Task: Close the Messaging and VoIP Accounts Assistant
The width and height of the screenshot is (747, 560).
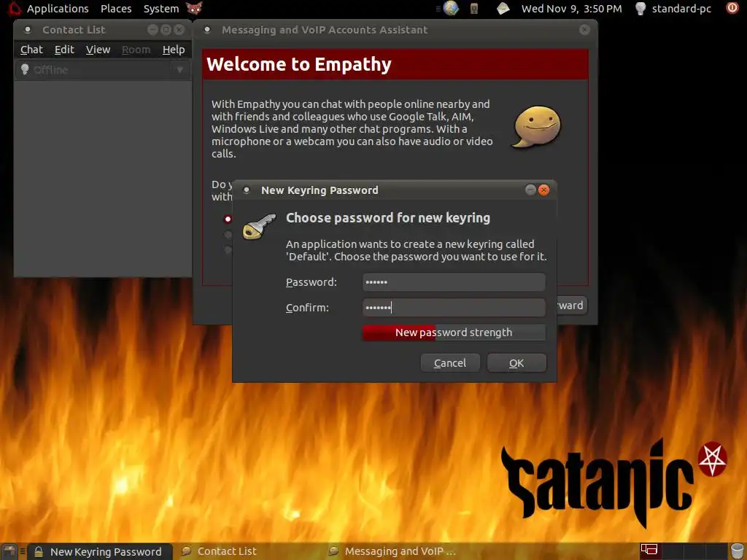Action: pyautogui.click(x=584, y=30)
